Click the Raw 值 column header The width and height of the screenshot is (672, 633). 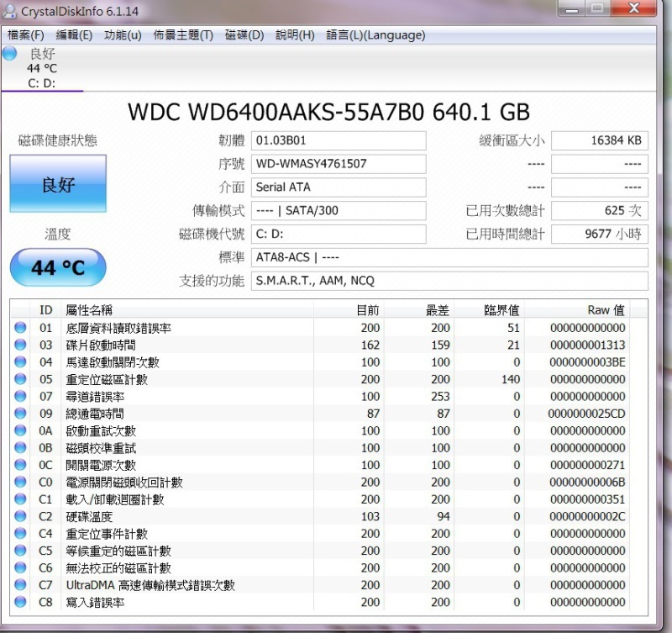click(x=578, y=310)
